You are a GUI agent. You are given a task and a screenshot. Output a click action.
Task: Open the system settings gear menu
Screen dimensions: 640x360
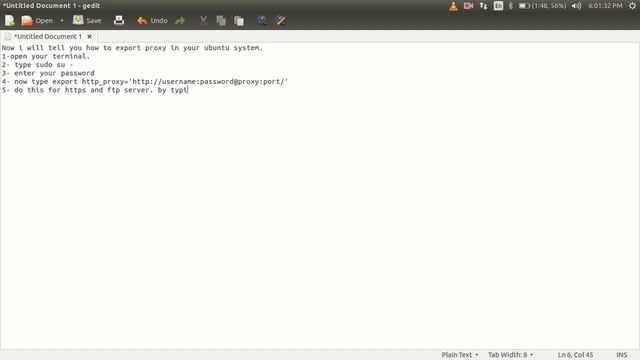pyautogui.click(x=632, y=6)
